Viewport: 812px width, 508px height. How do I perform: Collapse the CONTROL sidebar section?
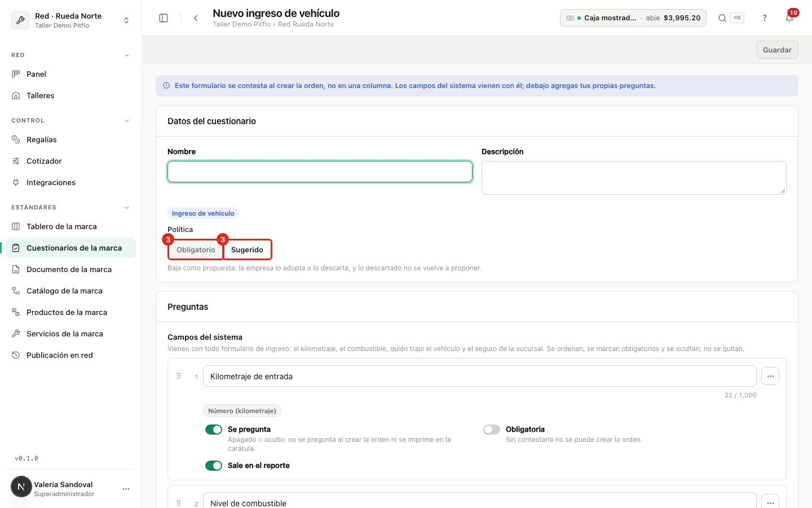pyautogui.click(x=127, y=121)
